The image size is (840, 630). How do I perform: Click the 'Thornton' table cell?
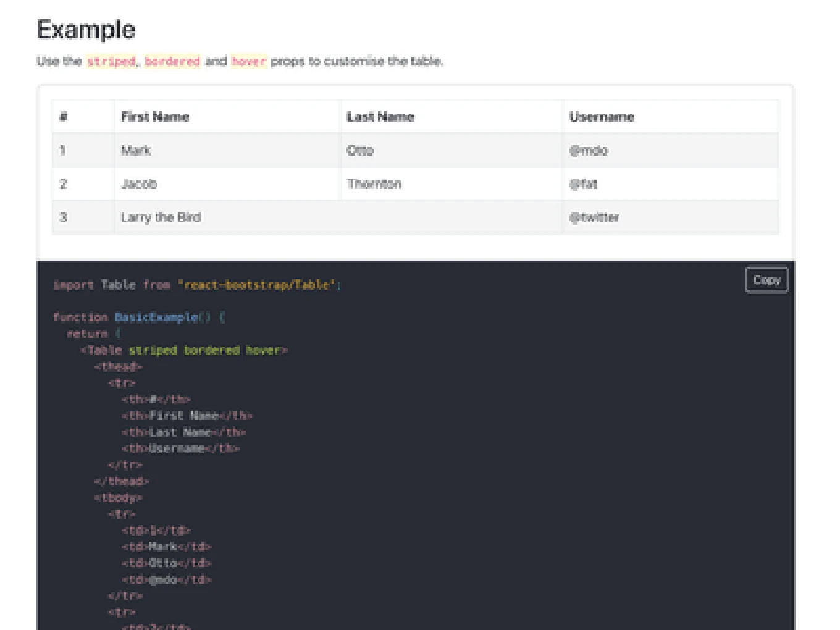(x=451, y=183)
